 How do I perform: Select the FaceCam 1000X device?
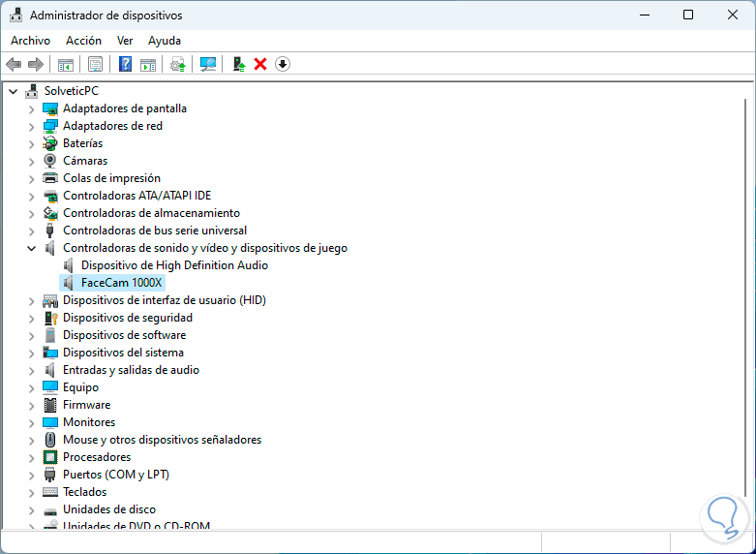coord(122,283)
